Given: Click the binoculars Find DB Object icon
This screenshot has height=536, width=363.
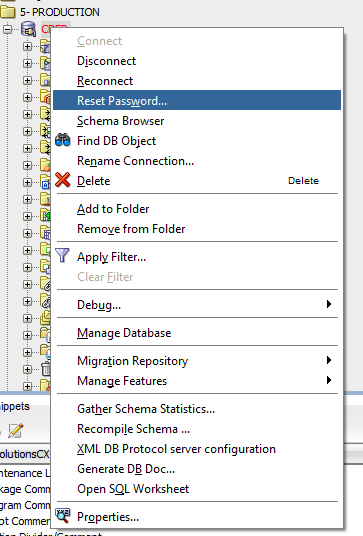Looking at the screenshot, I should pos(63,140).
